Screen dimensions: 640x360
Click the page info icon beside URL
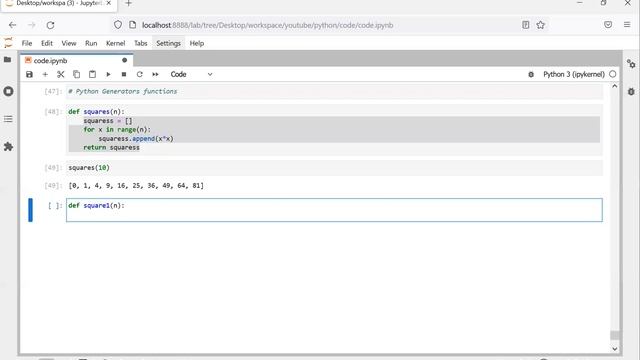[x=132, y=25]
